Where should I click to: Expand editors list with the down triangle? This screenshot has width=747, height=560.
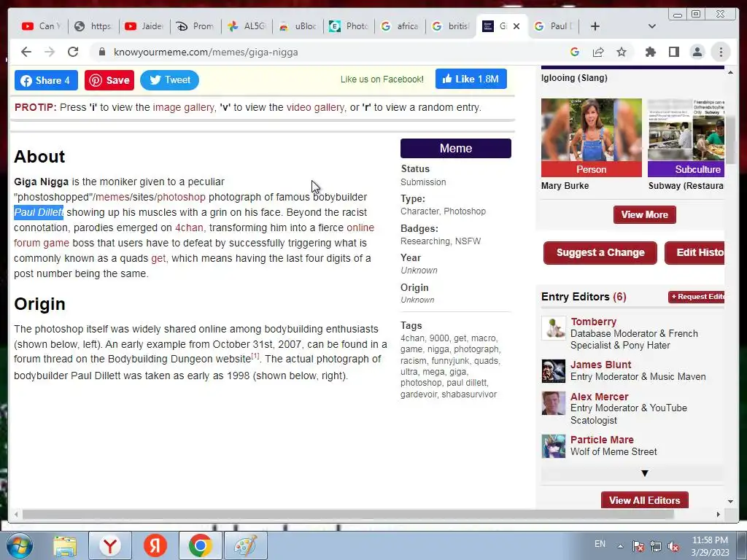click(x=645, y=473)
